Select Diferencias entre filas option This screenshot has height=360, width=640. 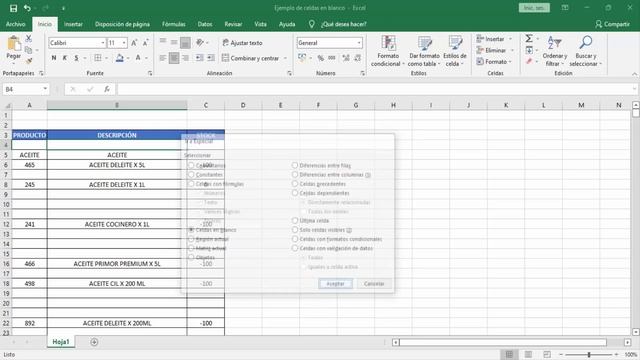tap(321, 165)
